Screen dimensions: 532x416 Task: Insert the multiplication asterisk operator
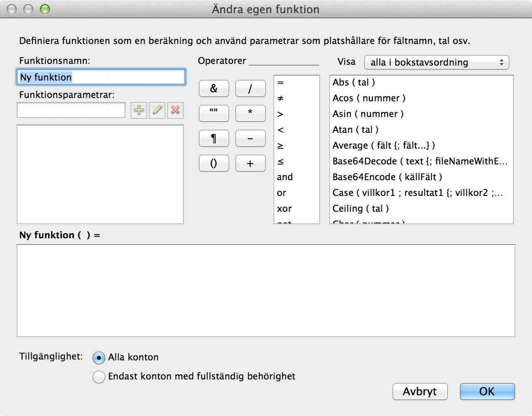point(250,113)
